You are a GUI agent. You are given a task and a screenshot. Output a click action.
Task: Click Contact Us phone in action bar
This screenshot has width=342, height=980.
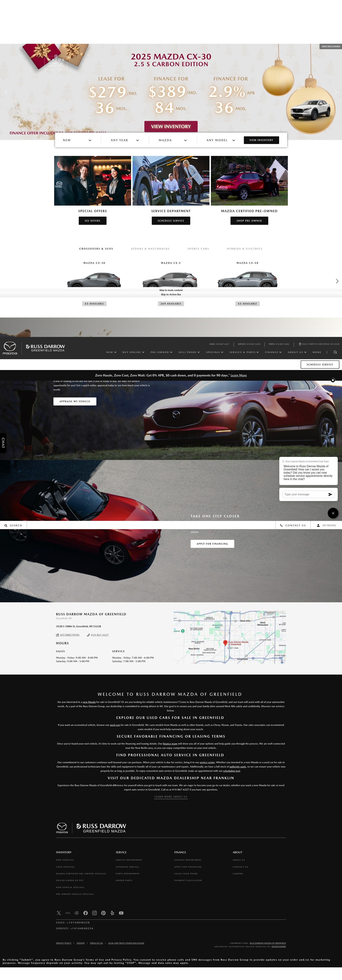(293, 525)
